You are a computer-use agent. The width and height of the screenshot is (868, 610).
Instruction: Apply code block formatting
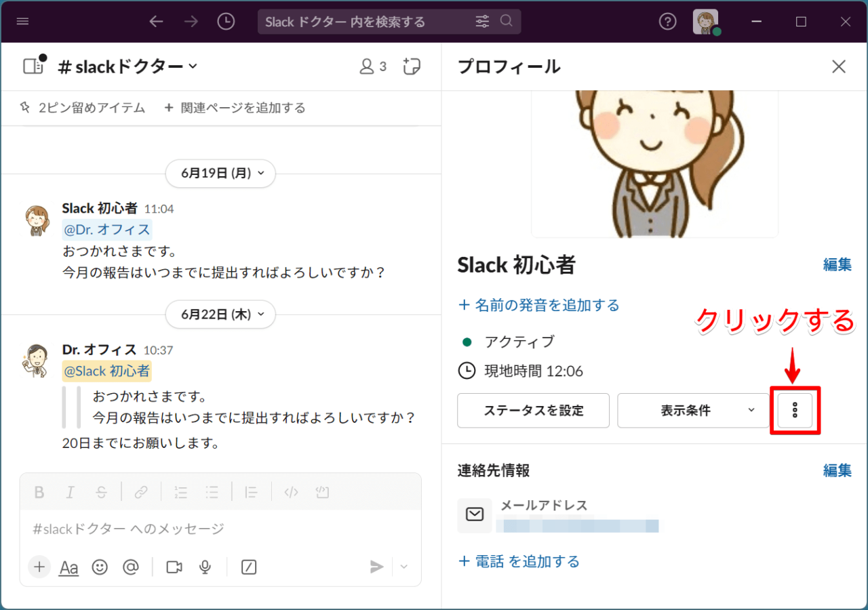(x=322, y=492)
